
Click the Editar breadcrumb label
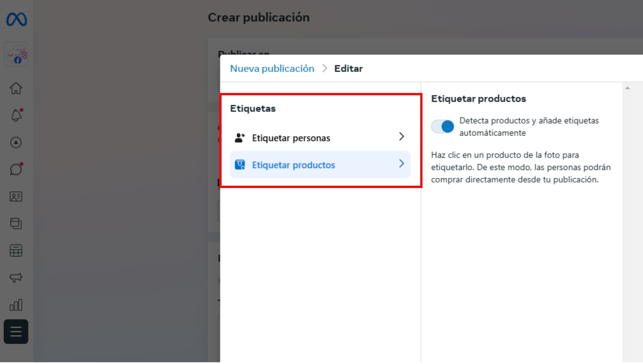[349, 68]
